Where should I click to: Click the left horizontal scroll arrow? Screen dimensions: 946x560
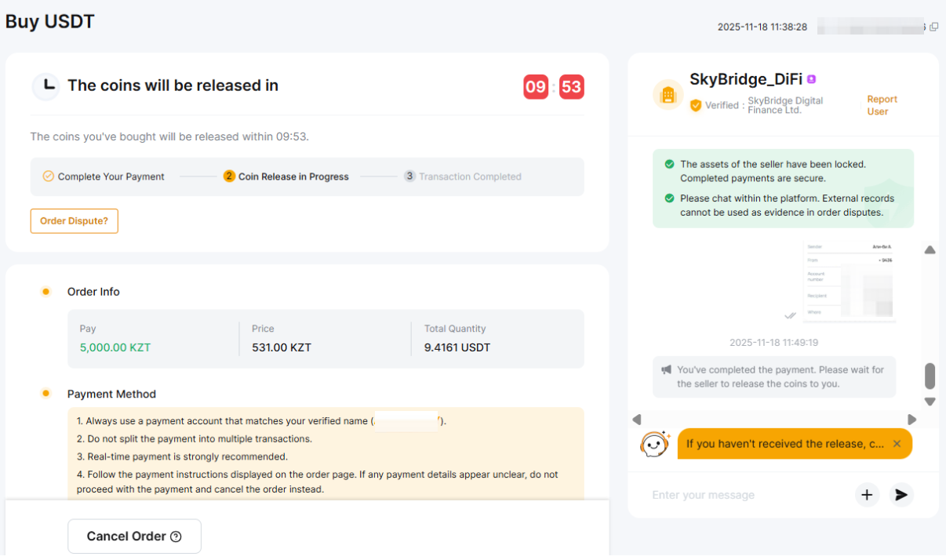tap(636, 420)
